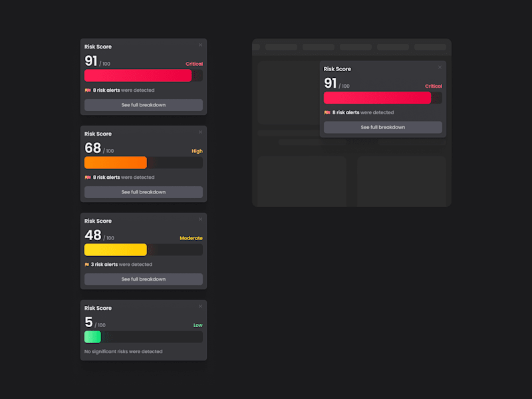Click the flag icon in the mockup popup
The width and height of the screenshot is (532, 399).
(x=327, y=112)
